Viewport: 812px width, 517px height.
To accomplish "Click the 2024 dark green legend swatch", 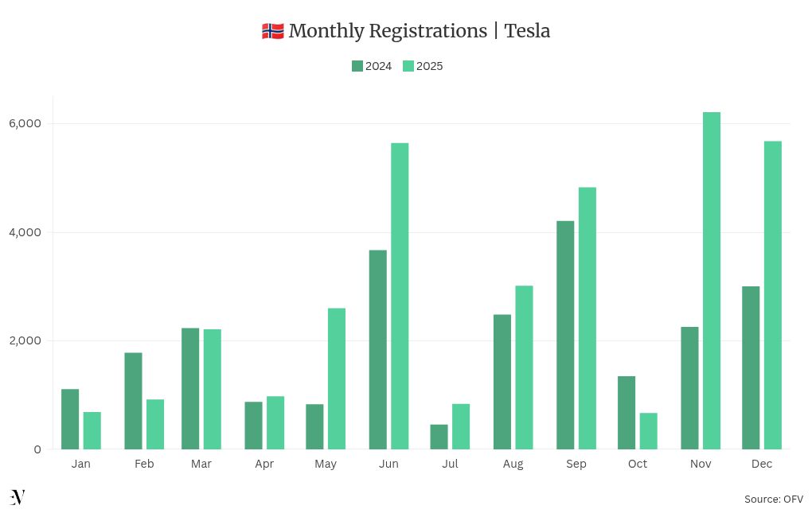I will 357,66.
